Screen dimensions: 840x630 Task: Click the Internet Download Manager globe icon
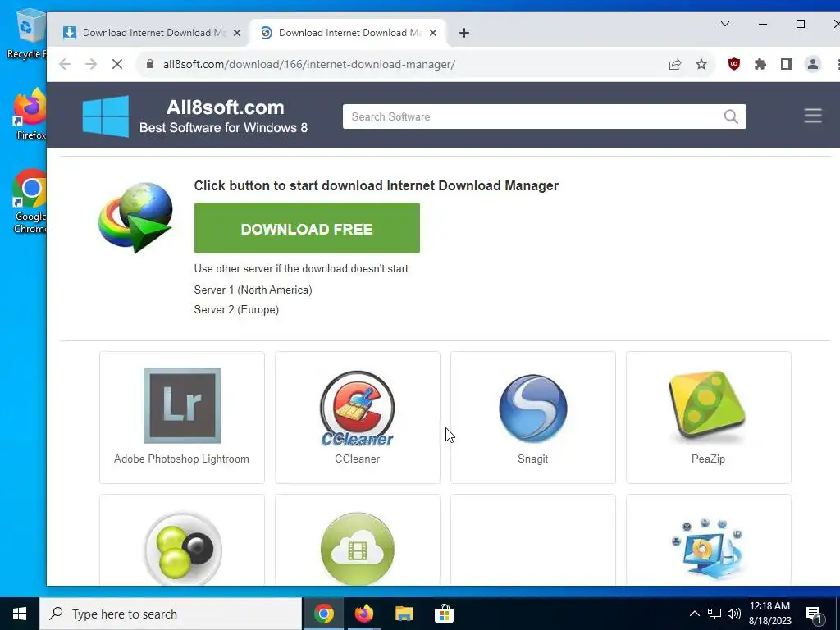point(135,217)
